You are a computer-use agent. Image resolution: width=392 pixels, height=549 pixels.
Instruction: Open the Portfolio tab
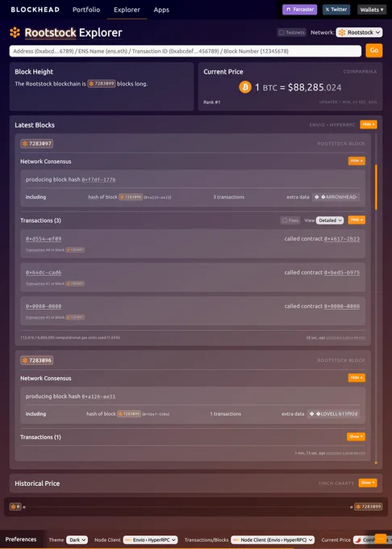click(x=86, y=10)
